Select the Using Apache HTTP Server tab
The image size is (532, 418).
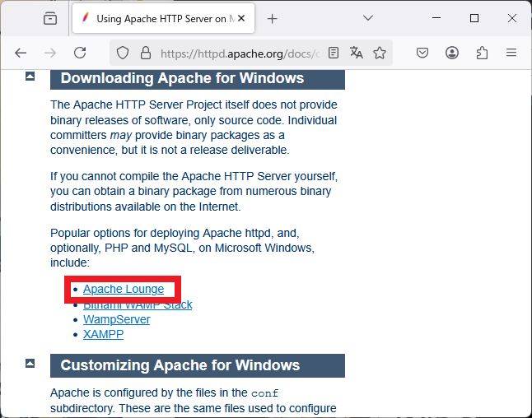(x=163, y=18)
